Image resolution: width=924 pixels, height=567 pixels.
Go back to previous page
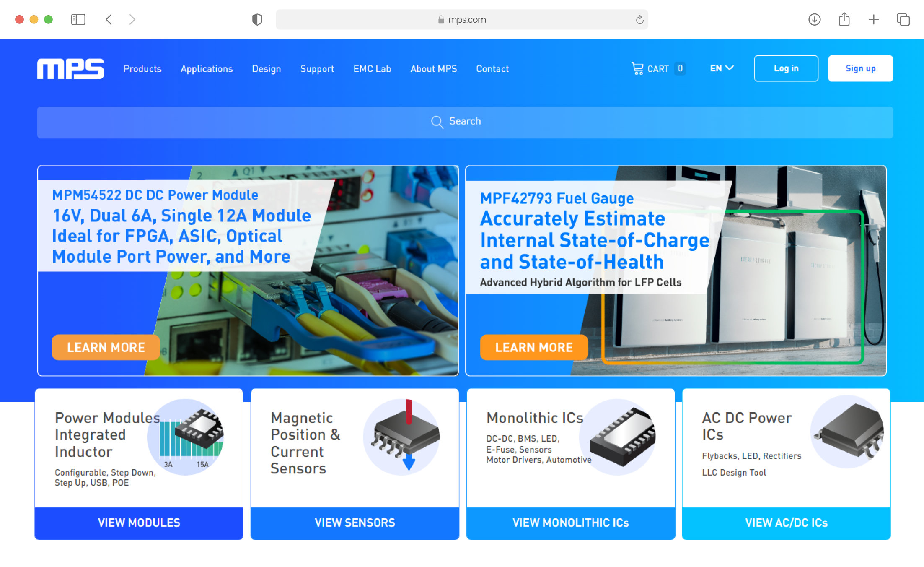[x=109, y=19]
